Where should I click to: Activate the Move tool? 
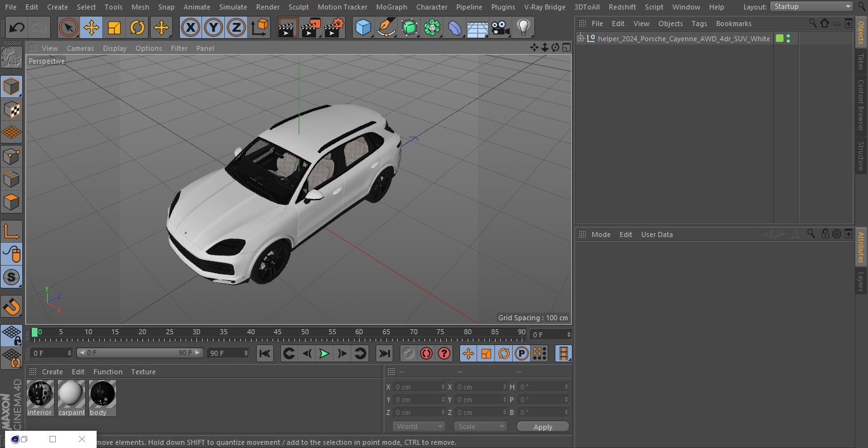coord(92,28)
